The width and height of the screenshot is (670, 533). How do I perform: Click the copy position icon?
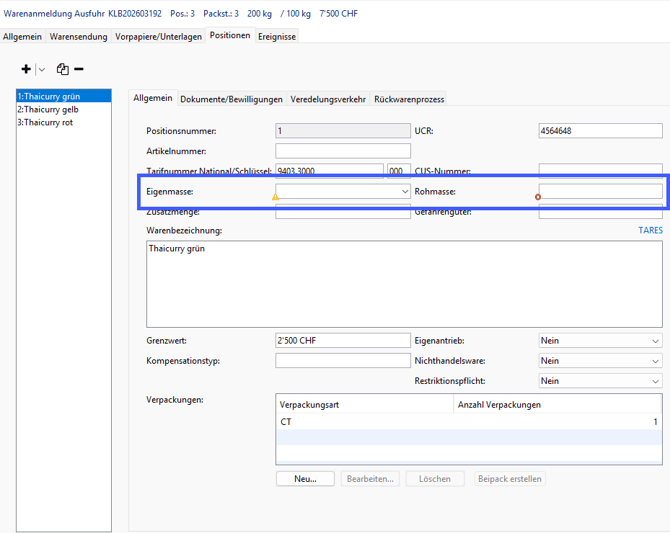62,69
